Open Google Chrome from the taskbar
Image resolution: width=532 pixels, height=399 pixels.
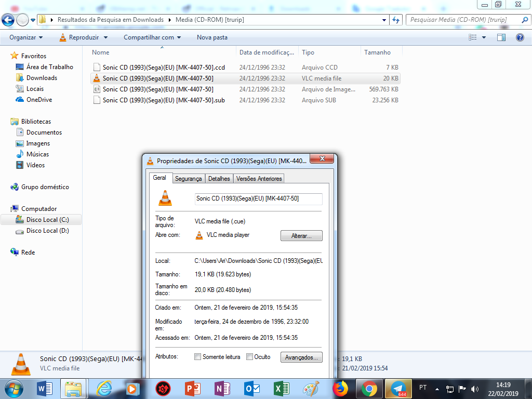369,389
